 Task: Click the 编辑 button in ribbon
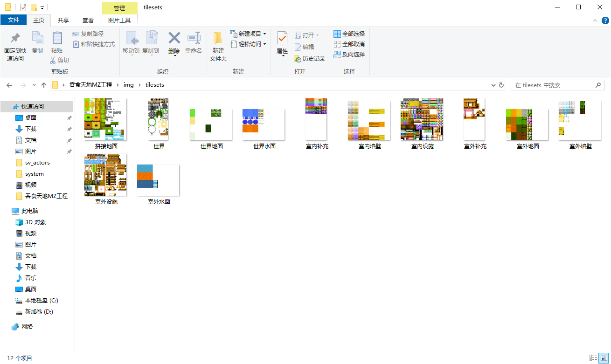pyautogui.click(x=304, y=47)
